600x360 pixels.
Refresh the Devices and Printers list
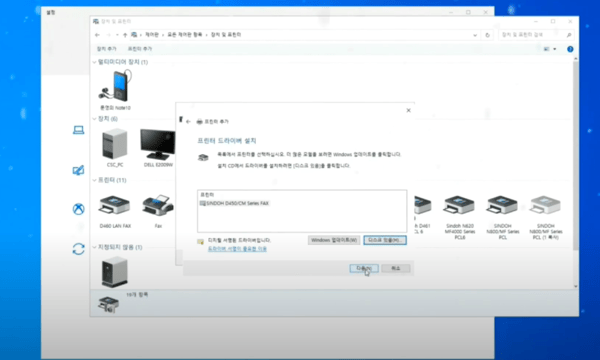tap(488, 35)
